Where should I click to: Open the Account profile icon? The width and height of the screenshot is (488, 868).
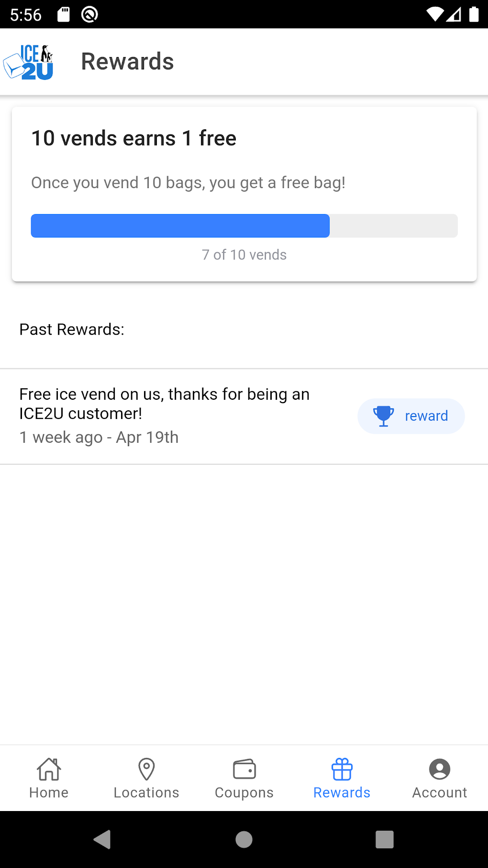[x=439, y=769]
